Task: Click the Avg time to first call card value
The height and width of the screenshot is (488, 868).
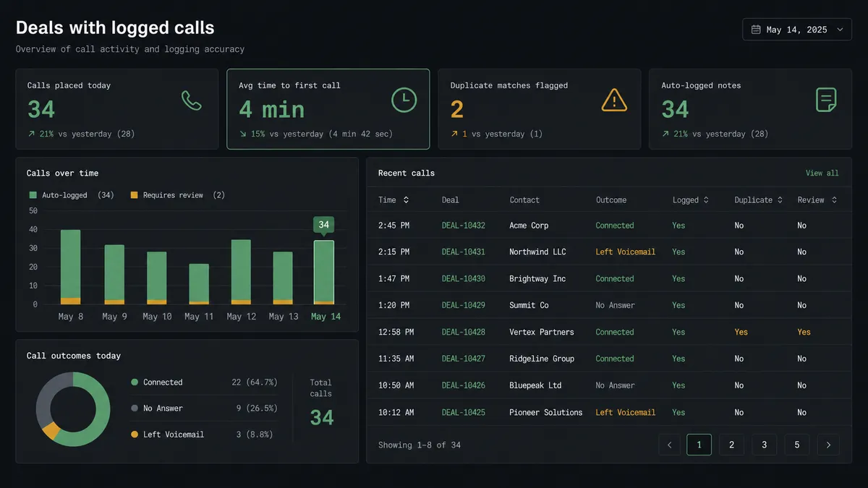Action: 272,110
